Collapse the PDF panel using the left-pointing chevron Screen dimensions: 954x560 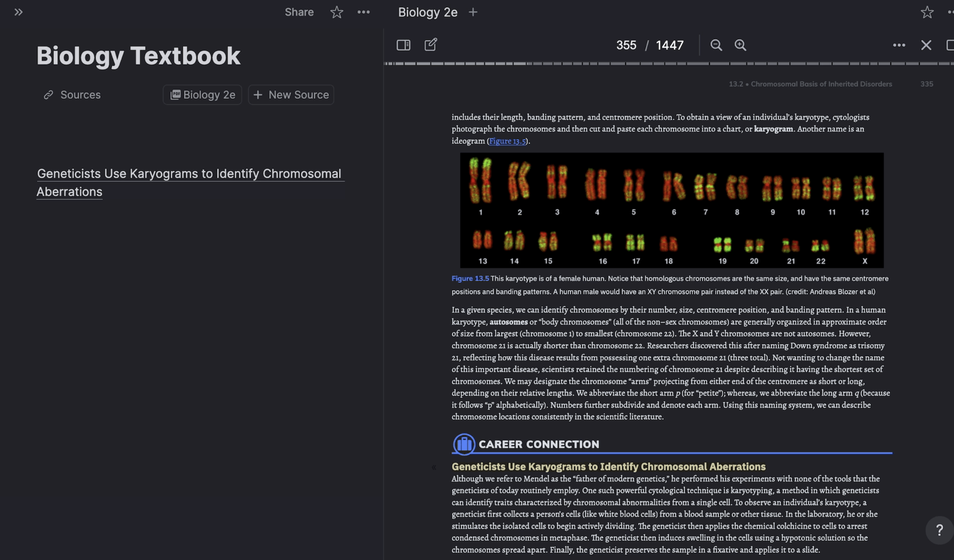(x=434, y=466)
